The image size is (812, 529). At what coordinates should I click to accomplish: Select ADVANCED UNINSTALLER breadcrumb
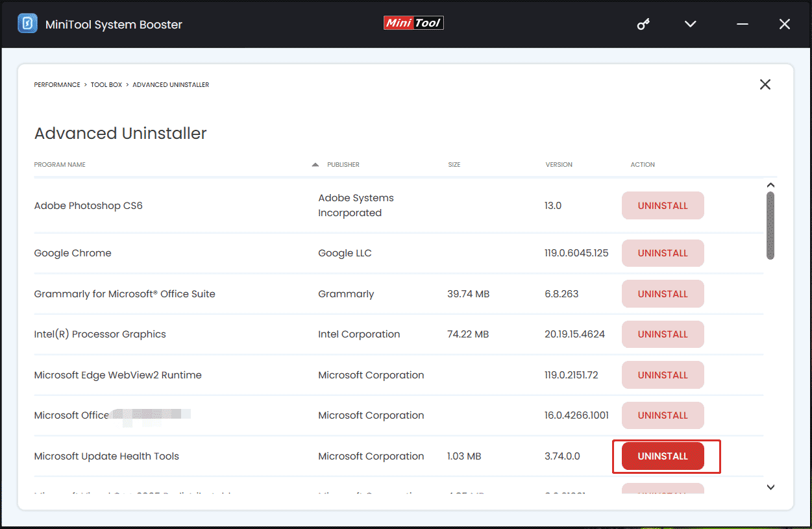coord(171,85)
